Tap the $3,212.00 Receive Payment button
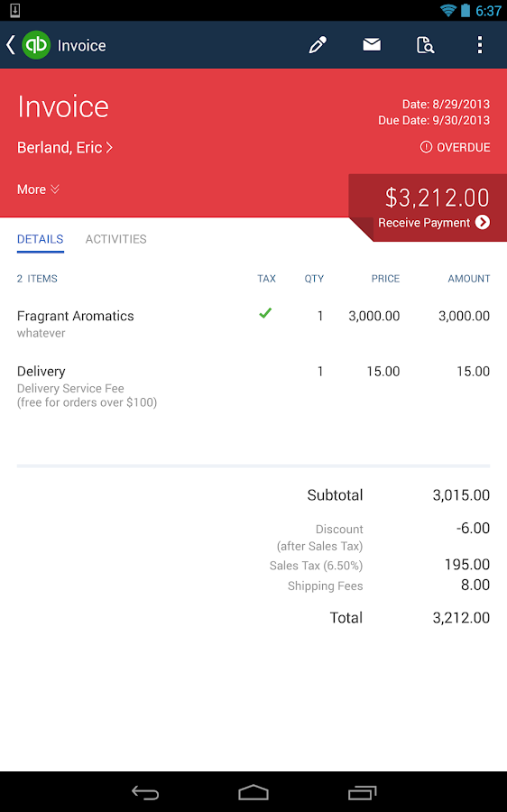 [428, 208]
